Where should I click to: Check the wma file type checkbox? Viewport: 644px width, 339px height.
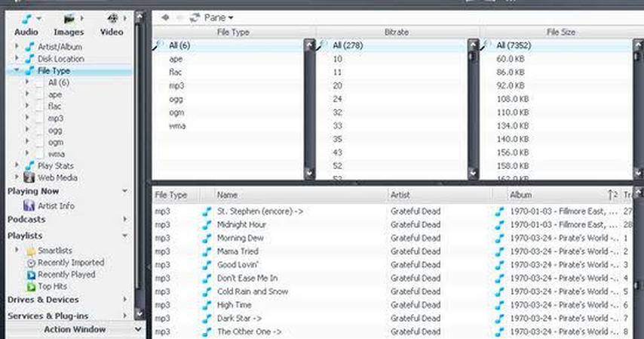(39, 154)
